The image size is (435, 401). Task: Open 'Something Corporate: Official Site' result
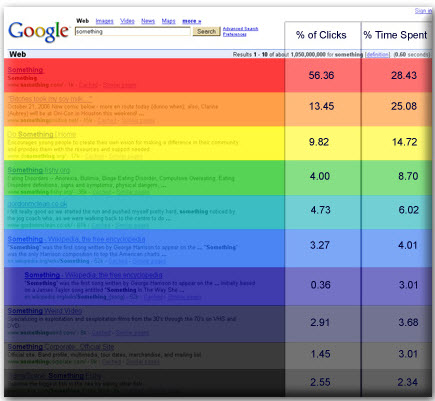[61, 347]
